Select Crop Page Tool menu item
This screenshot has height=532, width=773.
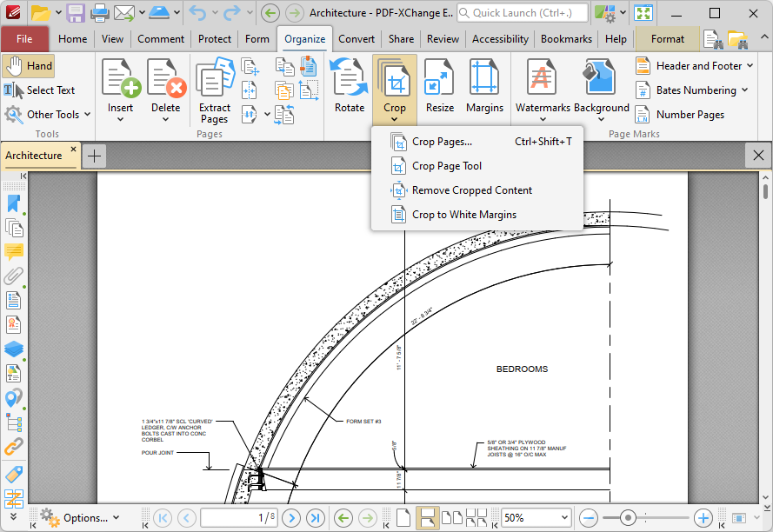(x=477, y=166)
